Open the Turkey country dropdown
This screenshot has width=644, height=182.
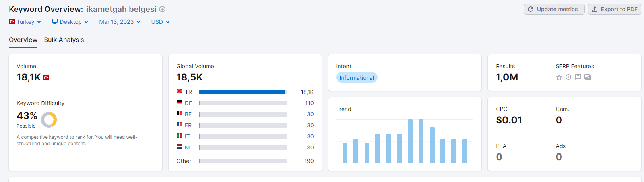(x=25, y=22)
